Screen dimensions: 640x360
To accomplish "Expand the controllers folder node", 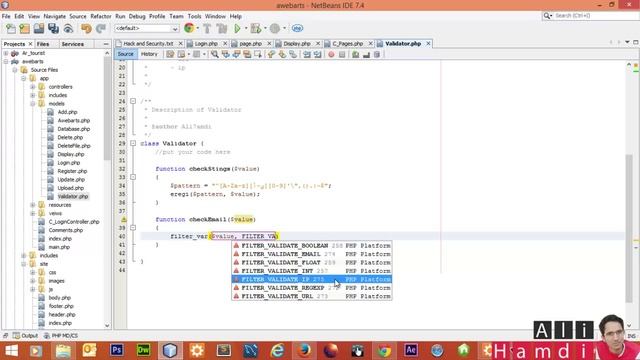I will point(33,87).
